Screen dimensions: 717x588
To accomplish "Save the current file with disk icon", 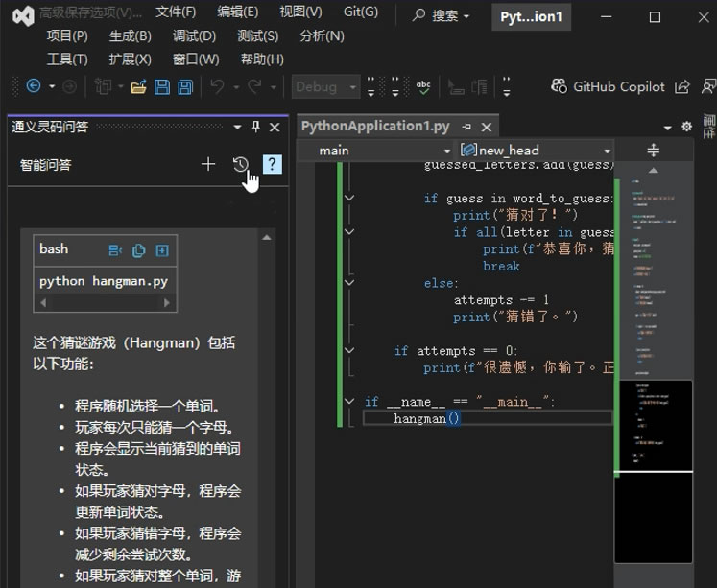I will [x=162, y=86].
